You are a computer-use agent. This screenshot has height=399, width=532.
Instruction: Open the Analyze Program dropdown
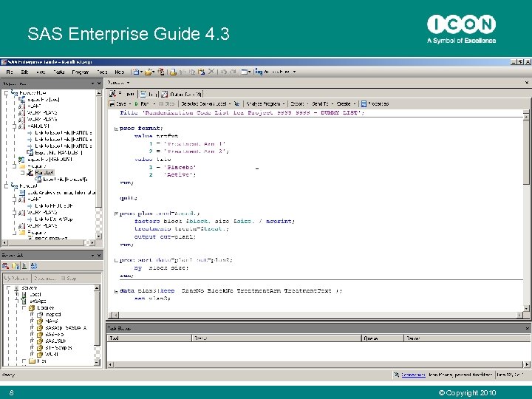[265, 104]
